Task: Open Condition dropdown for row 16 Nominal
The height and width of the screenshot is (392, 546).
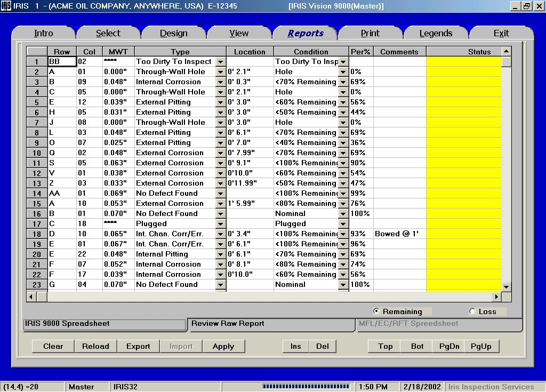Action: (343, 214)
